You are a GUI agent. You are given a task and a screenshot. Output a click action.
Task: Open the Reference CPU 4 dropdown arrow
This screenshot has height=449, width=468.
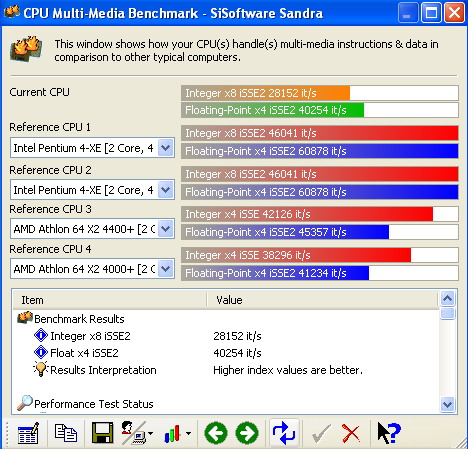165,269
